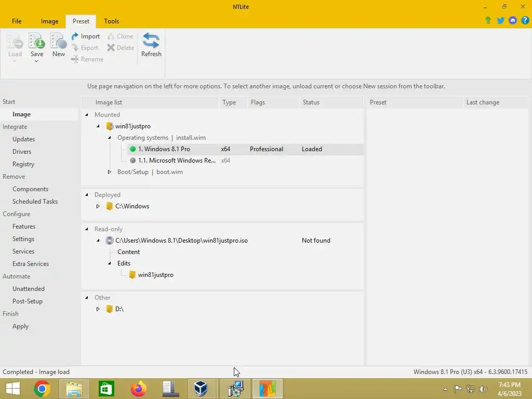The image size is (532, 399).
Task: Open the Services page
Action: (23, 251)
